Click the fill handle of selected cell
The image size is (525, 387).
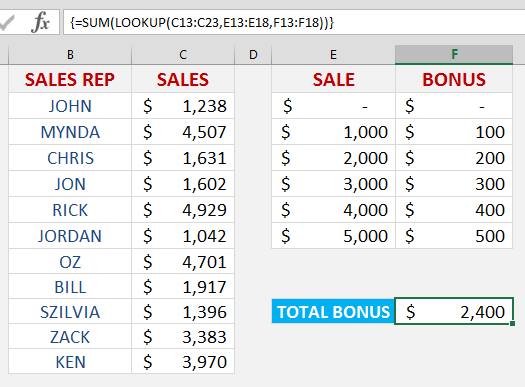click(x=513, y=323)
